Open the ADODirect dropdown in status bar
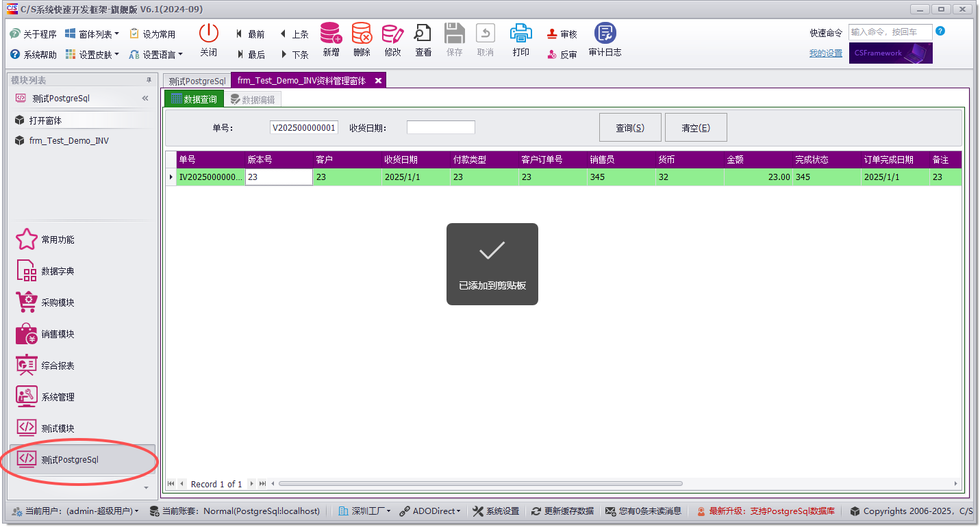The image size is (980, 527). pyautogui.click(x=430, y=511)
